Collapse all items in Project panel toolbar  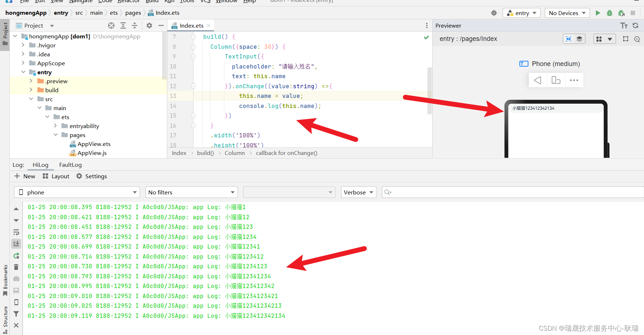pyautogui.click(x=135, y=25)
